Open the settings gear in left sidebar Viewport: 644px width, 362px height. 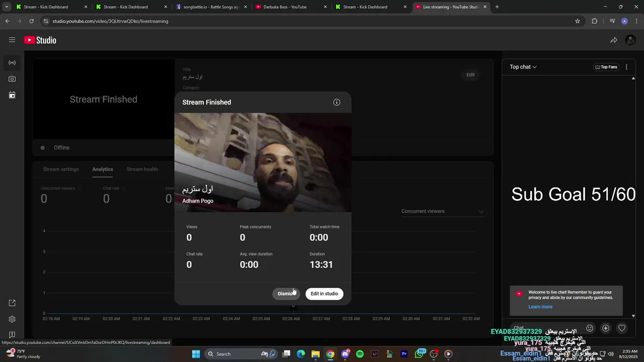point(12,319)
